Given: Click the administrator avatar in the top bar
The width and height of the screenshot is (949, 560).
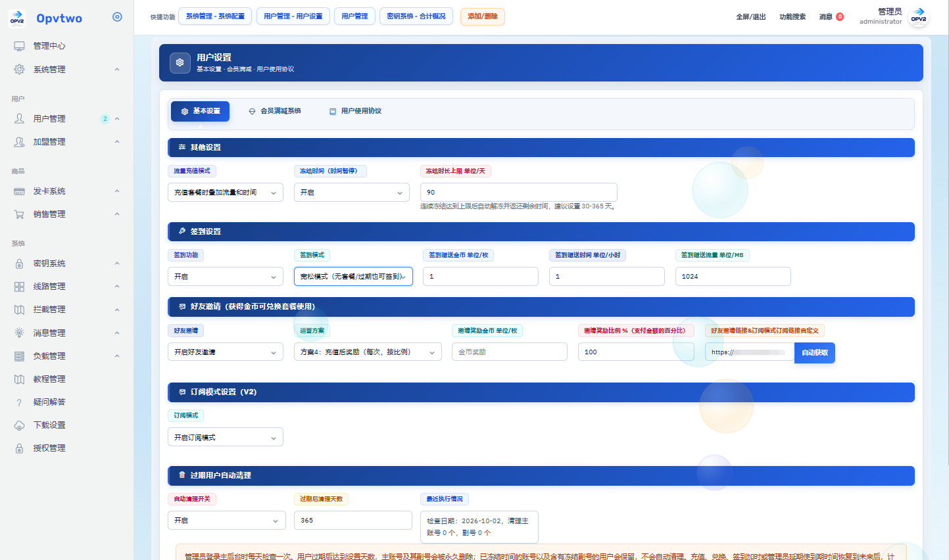Looking at the screenshot, I should (919, 17).
